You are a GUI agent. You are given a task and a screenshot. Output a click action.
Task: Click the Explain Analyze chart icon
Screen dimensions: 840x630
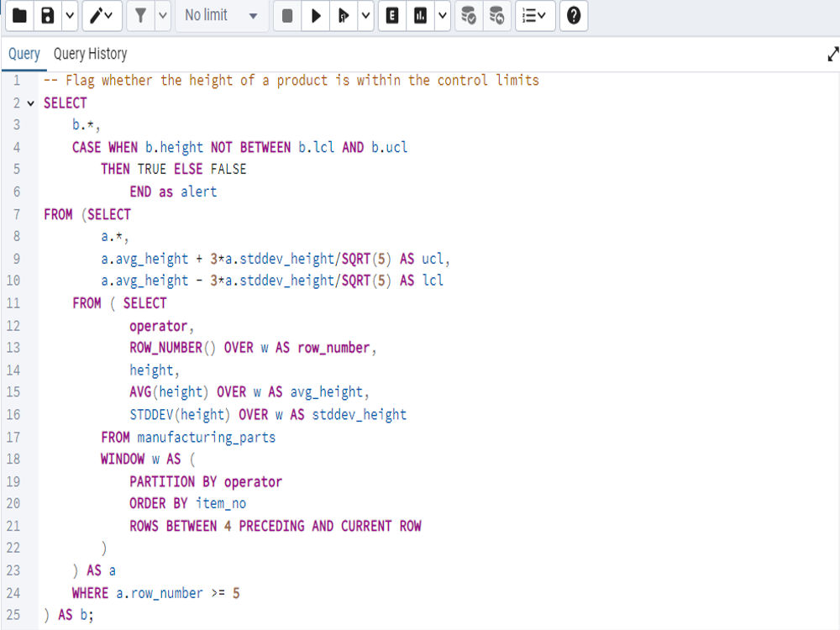click(x=421, y=15)
